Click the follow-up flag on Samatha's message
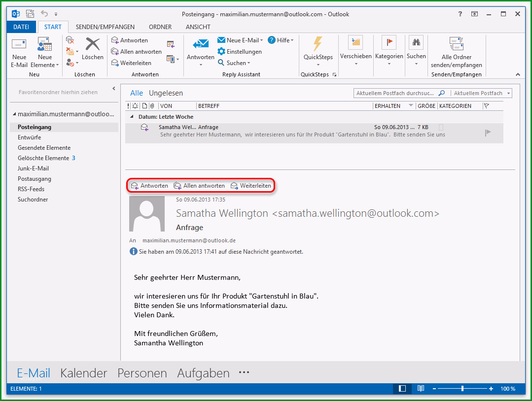Screen dimensions: 532x401 (x=488, y=133)
